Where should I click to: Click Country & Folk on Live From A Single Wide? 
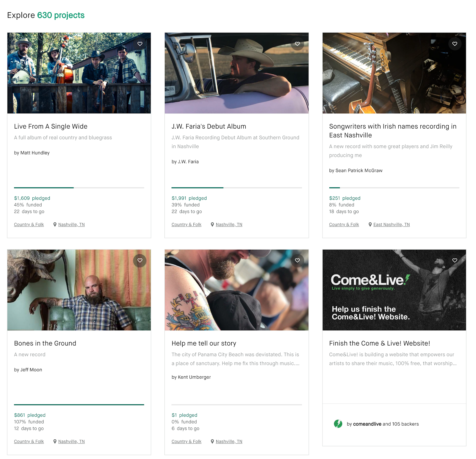point(29,224)
